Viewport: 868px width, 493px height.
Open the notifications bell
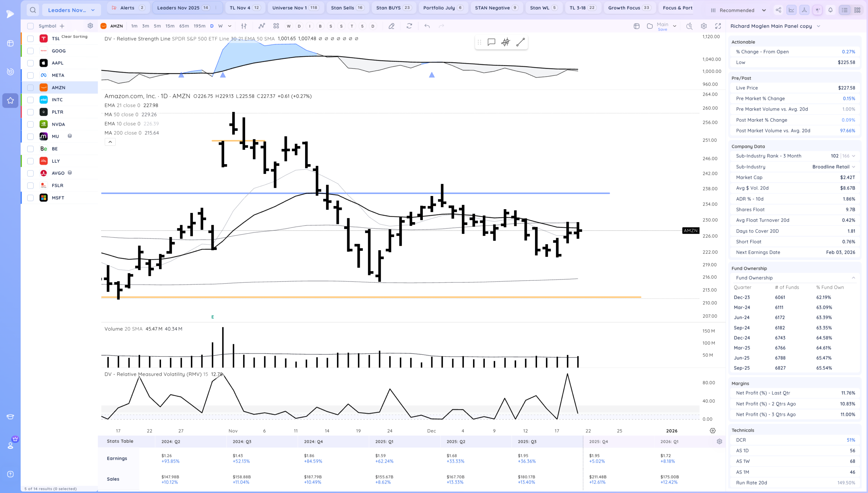tap(830, 10)
